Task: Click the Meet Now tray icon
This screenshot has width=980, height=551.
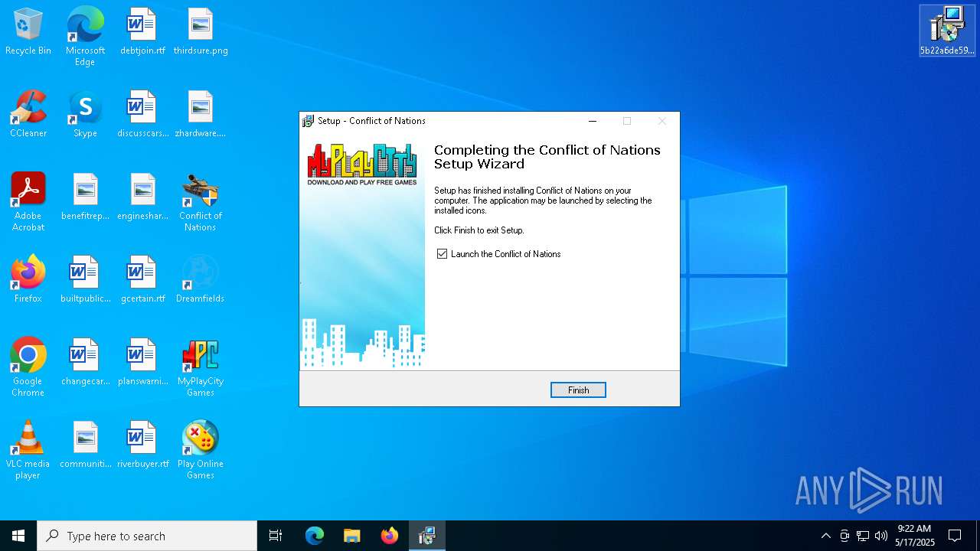Action: [x=844, y=536]
